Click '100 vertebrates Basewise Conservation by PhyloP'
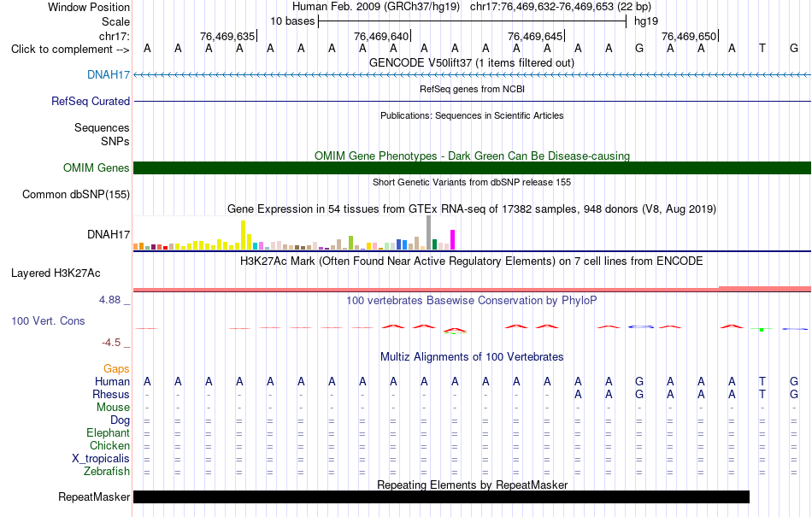 click(471, 300)
